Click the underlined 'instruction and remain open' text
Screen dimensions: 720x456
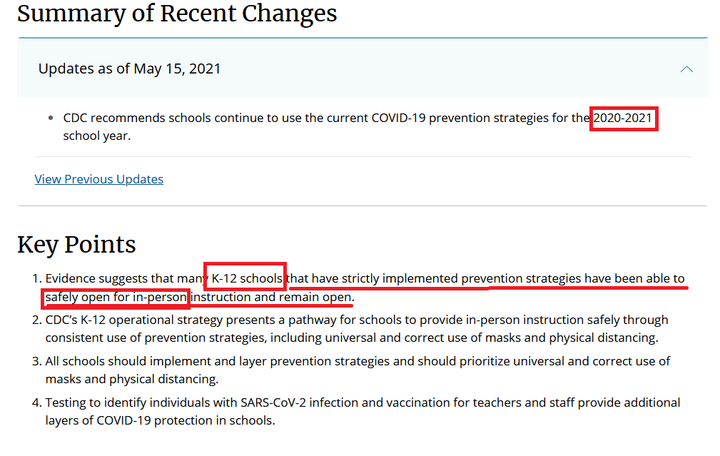(x=271, y=297)
